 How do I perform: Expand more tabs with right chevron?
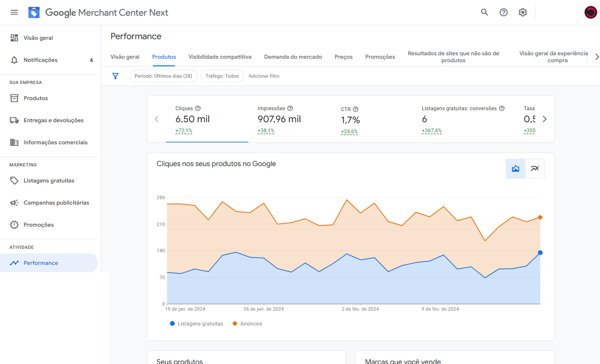[x=597, y=57]
